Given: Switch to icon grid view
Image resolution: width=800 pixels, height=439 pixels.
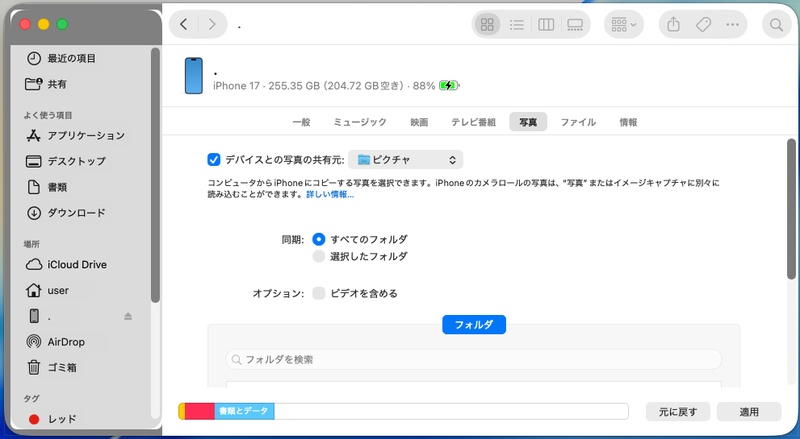Looking at the screenshot, I should [x=487, y=25].
